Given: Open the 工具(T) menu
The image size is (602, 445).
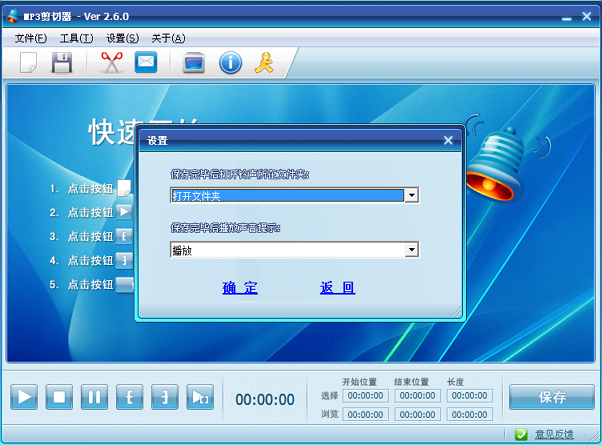Looking at the screenshot, I should (76, 38).
